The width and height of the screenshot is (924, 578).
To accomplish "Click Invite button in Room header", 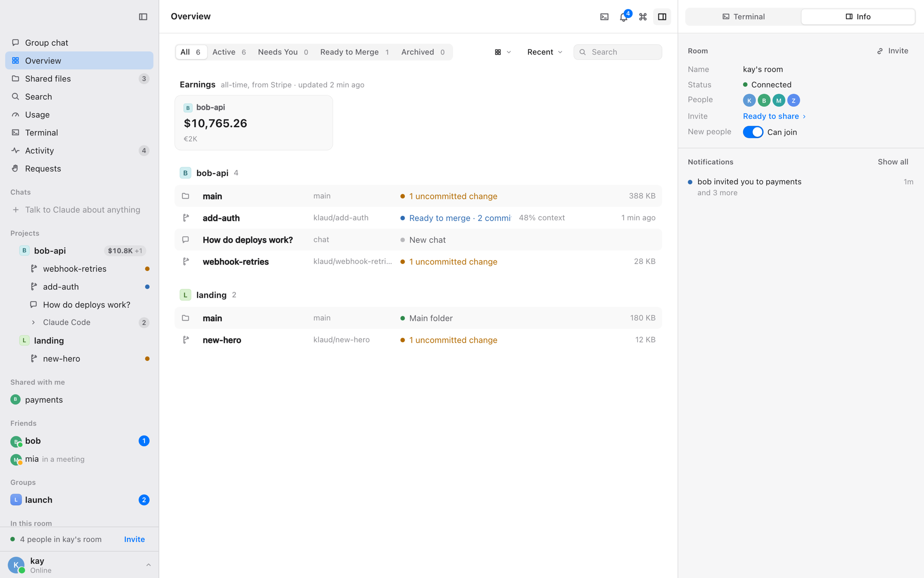I will click(893, 51).
